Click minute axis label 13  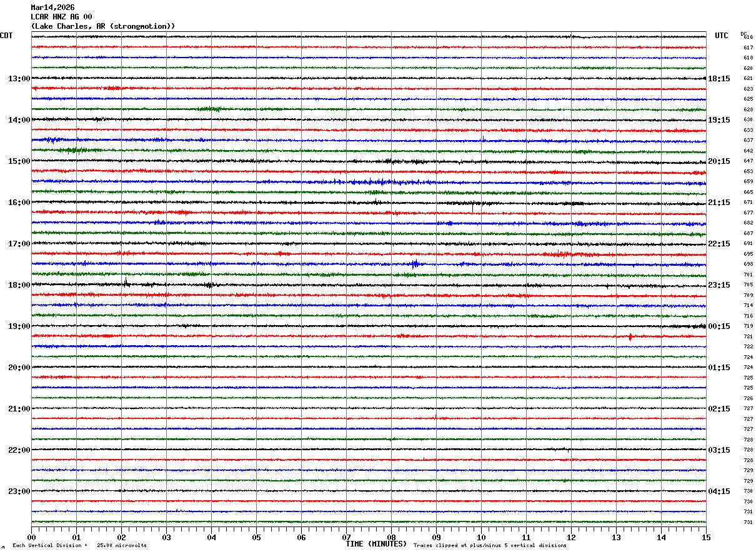616,537
